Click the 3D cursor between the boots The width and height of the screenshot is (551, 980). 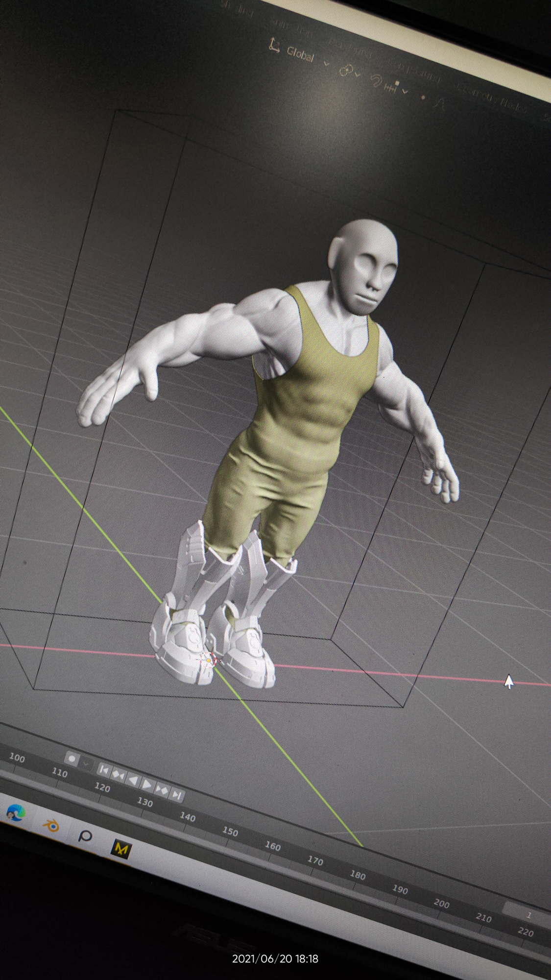209,661
